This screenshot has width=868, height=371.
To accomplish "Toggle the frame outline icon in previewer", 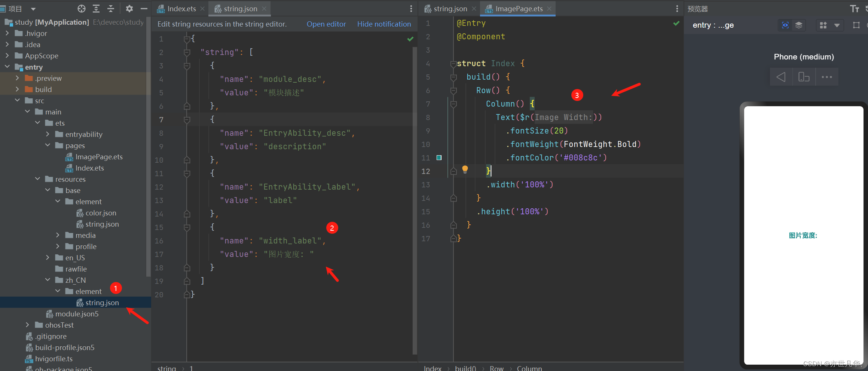I will (x=856, y=25).
